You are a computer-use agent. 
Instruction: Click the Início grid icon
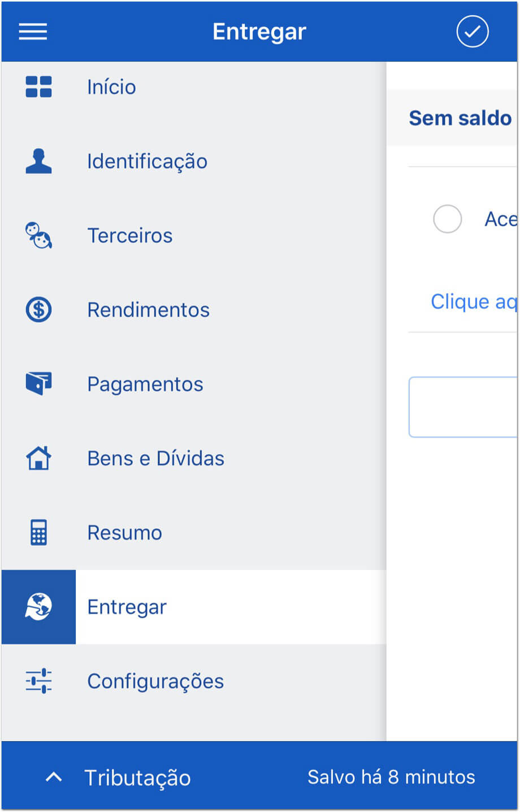tap(38, 87)
